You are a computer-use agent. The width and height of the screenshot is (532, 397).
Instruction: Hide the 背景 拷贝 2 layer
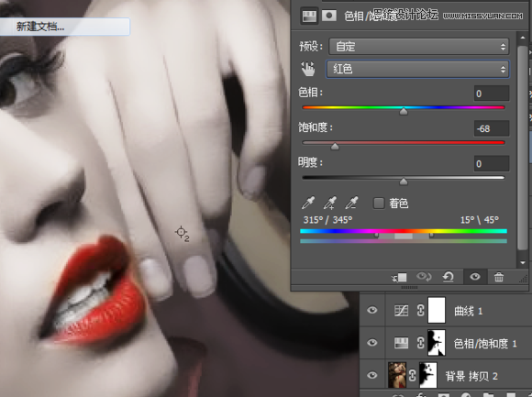pos(372,375)
